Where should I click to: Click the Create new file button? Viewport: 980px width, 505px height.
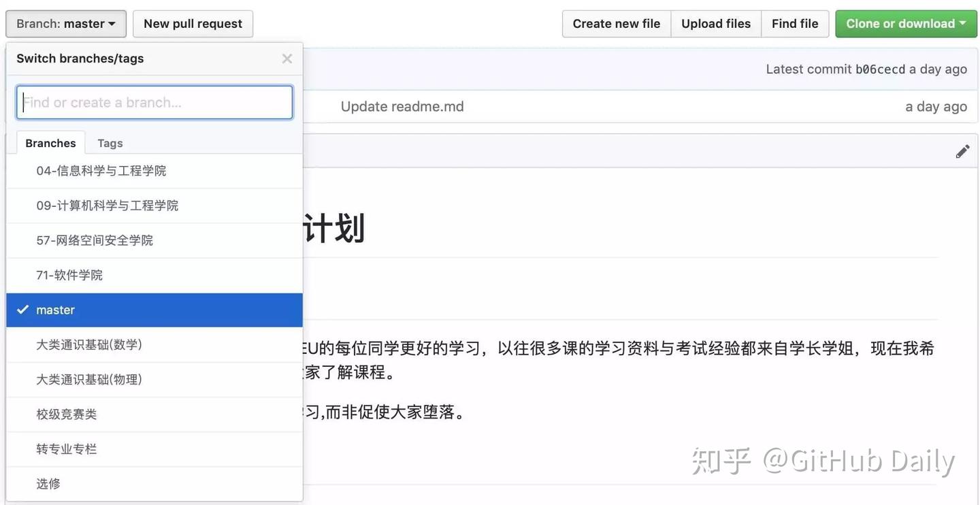(617, 24)
